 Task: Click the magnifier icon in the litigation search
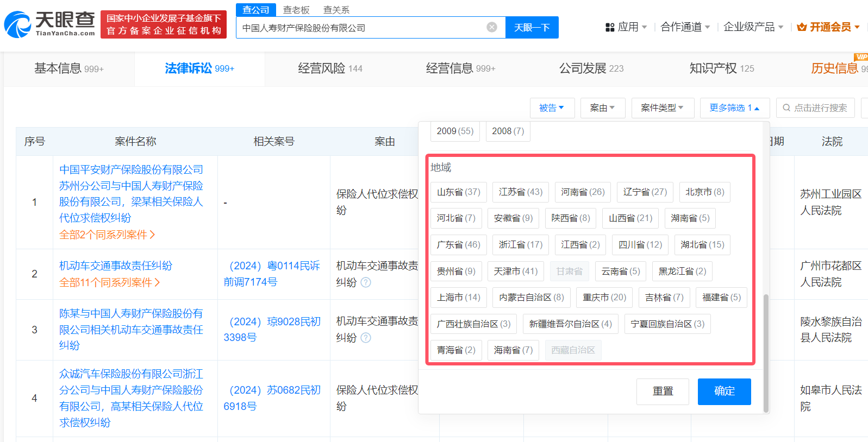[x=786, y=108]
